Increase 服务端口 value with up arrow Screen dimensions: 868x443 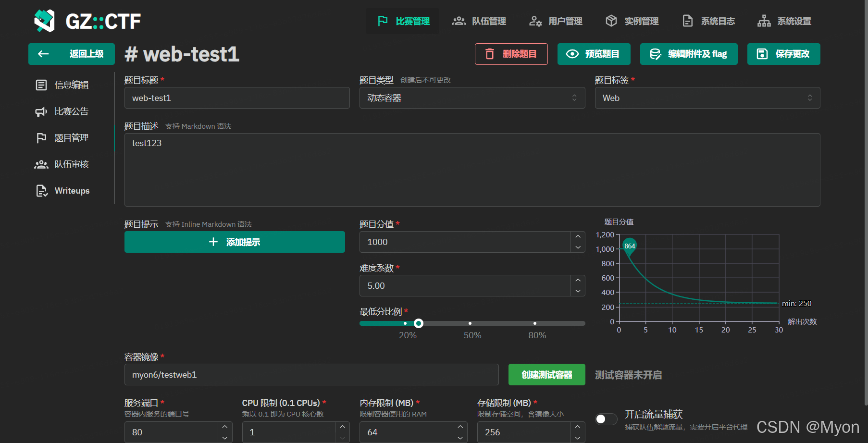(225, 427)
